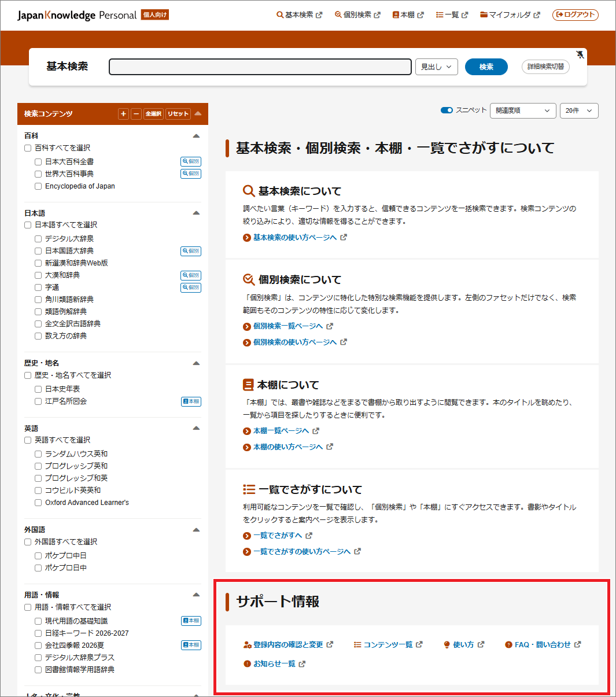Open the 個別検索の使い方ページへ link
The image size is (616, 697).
click(x=295, y=342)
